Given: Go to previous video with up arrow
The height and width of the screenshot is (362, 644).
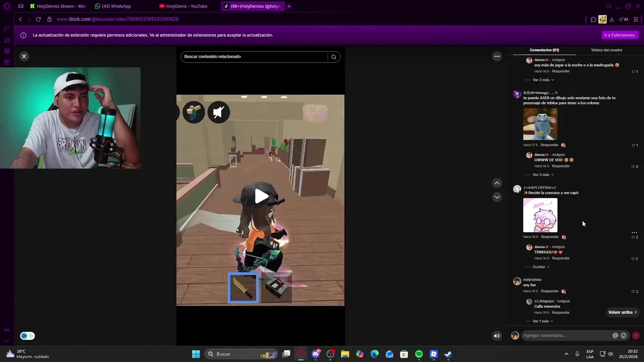Looking at the screenshot, I should click(497, 183).
